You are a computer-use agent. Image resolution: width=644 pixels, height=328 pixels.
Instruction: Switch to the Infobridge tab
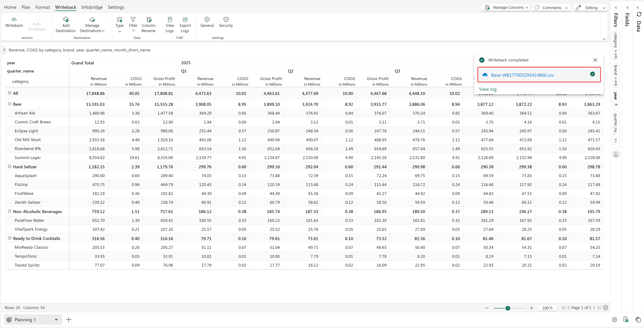tap(92, 7)
